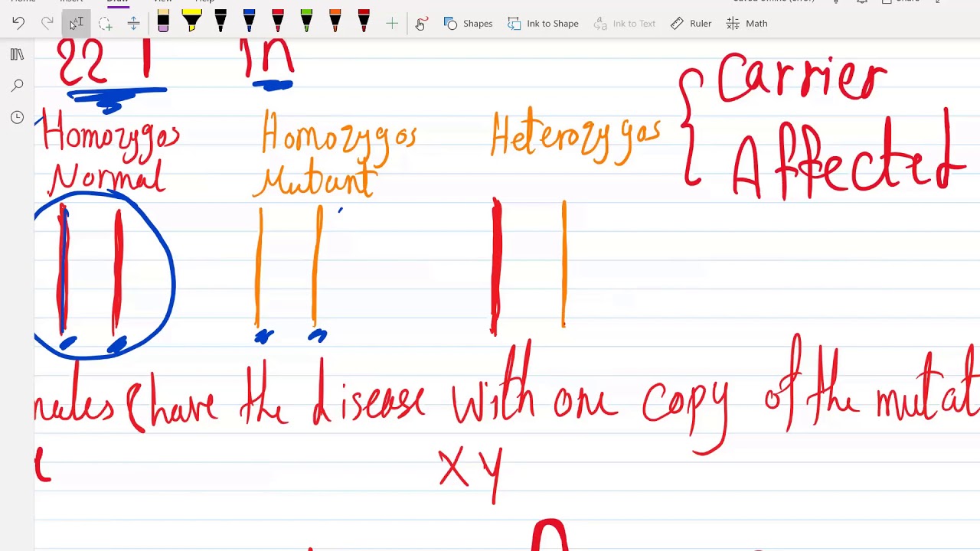
Task: Switch to the Draw tab
Action: (x=117, y=2)
